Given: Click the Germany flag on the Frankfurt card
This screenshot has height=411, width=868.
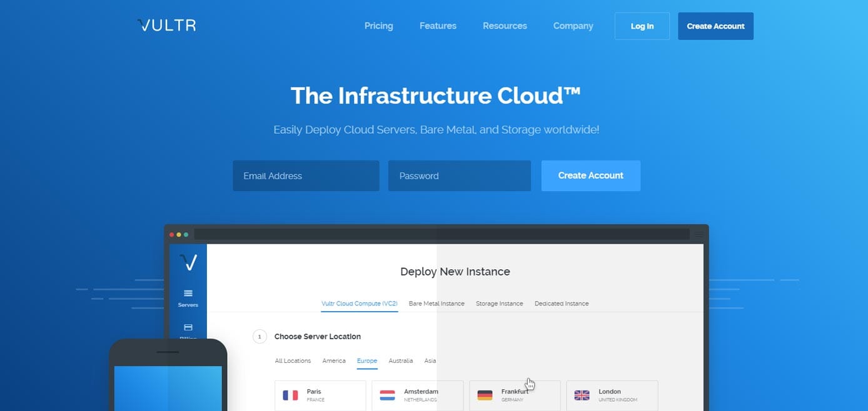Looking at the screenshot, I should [x=484, y=394].
